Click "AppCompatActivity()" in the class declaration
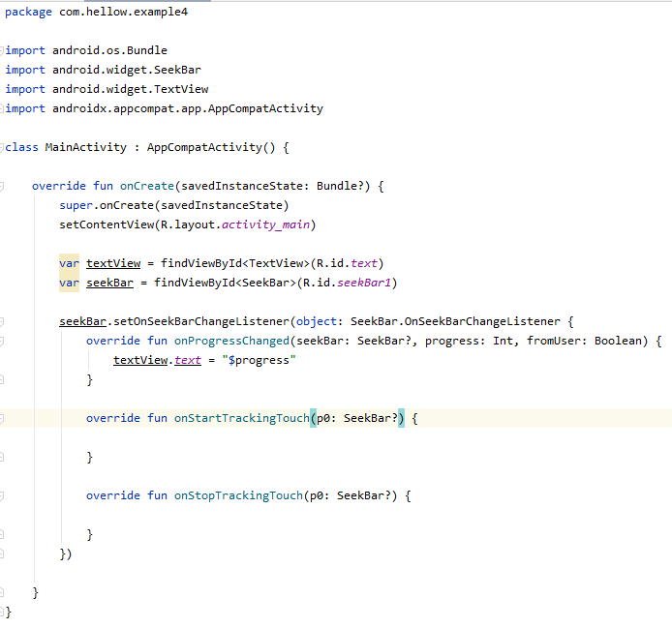 coord(211,147)
